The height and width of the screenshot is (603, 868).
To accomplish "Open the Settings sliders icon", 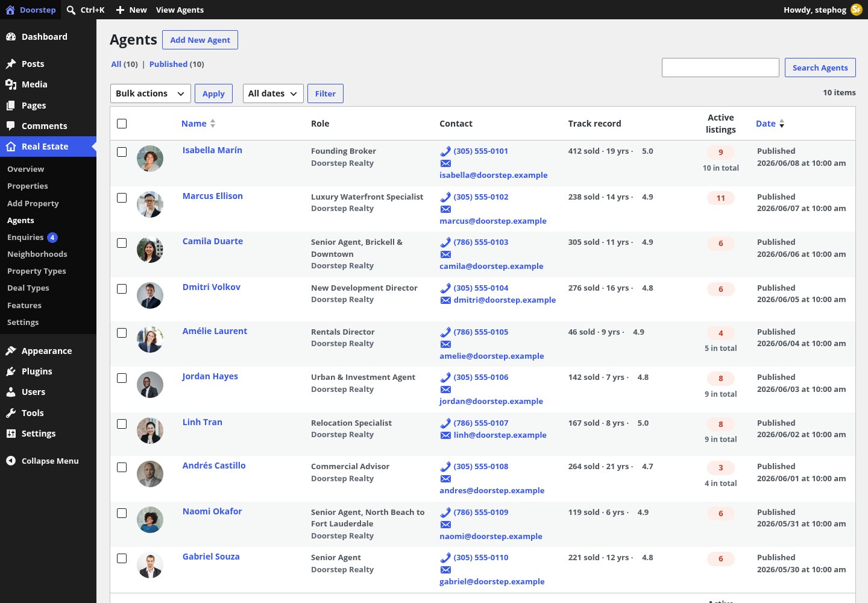I will 11,434.
